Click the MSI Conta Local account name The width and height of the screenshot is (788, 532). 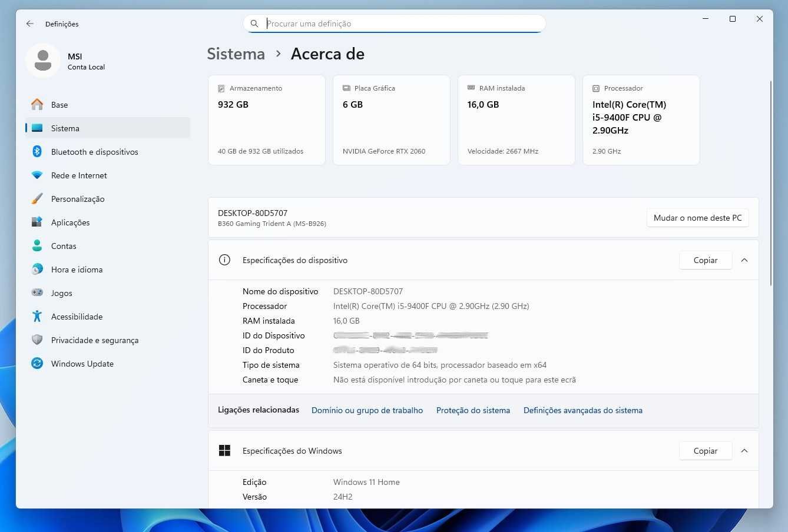click(86, 61)
